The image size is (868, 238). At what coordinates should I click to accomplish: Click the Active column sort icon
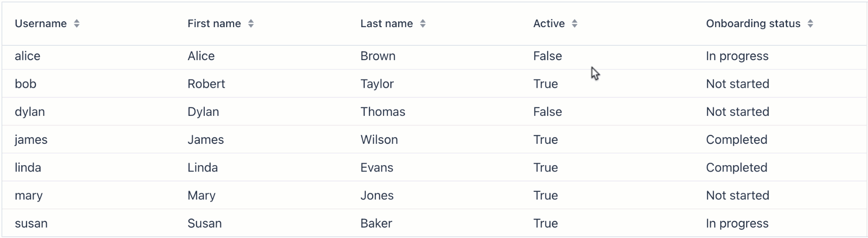[575, 24]
